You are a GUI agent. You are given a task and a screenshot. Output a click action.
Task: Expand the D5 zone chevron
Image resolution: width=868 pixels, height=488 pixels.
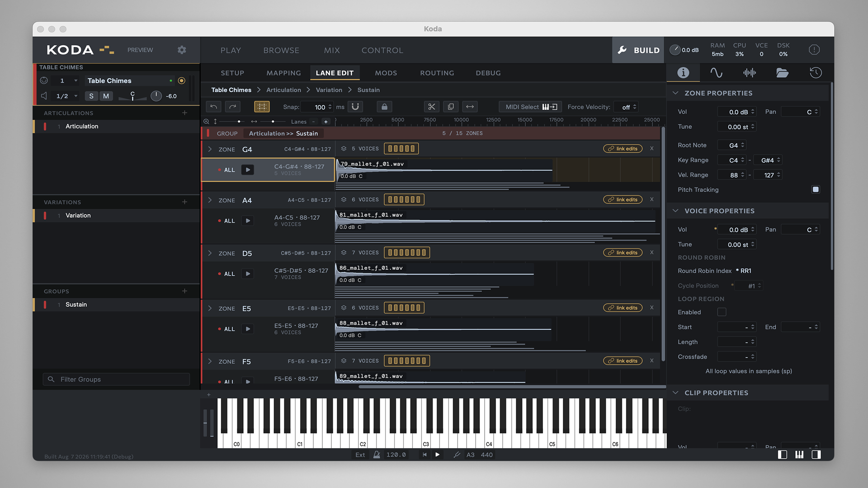[210, 253]
